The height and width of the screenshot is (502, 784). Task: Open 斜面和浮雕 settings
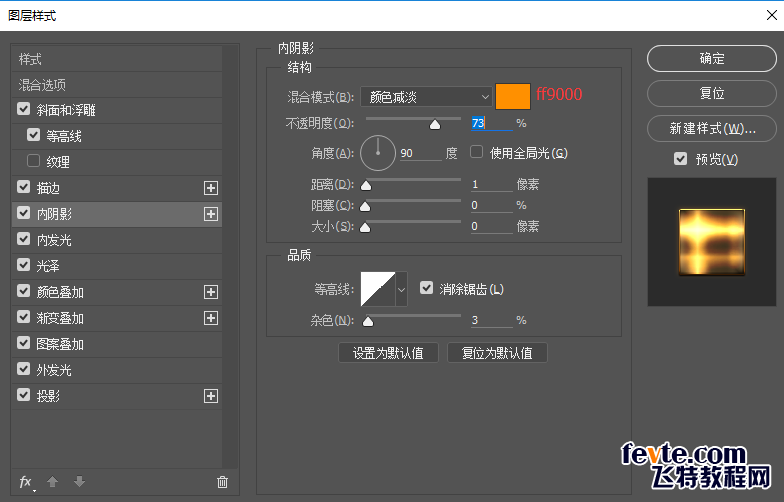[x=66, y=110]
